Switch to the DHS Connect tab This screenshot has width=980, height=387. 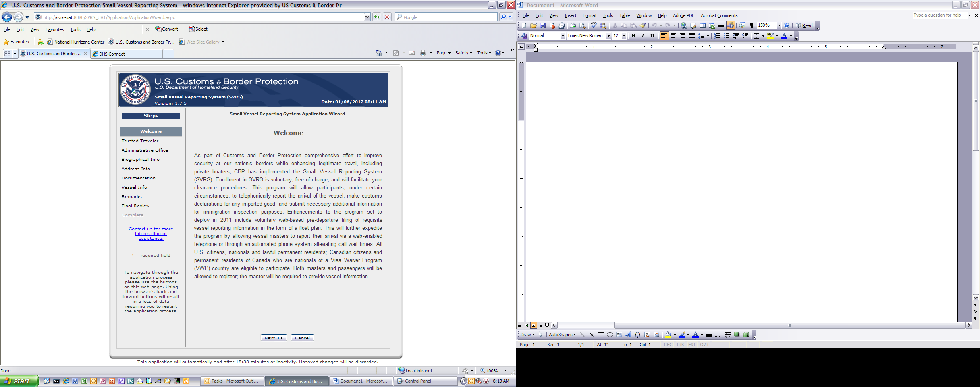coord(127,54)
